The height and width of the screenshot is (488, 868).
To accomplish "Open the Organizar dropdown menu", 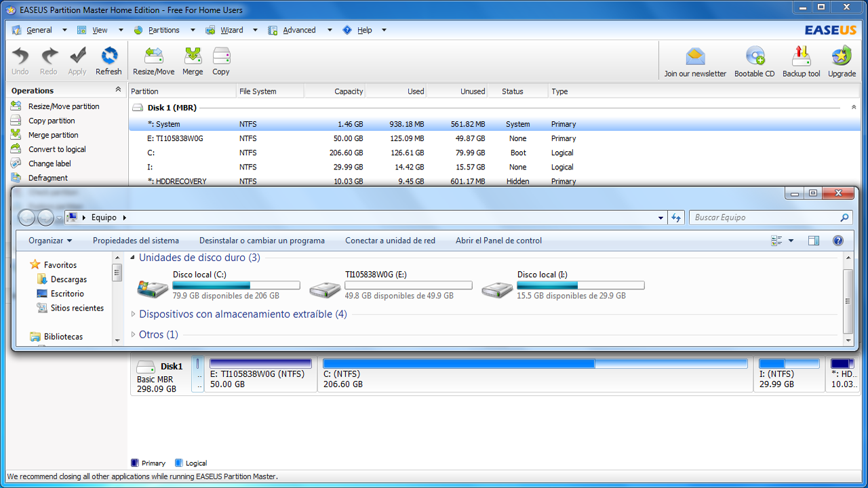I will tap(50, 241).
